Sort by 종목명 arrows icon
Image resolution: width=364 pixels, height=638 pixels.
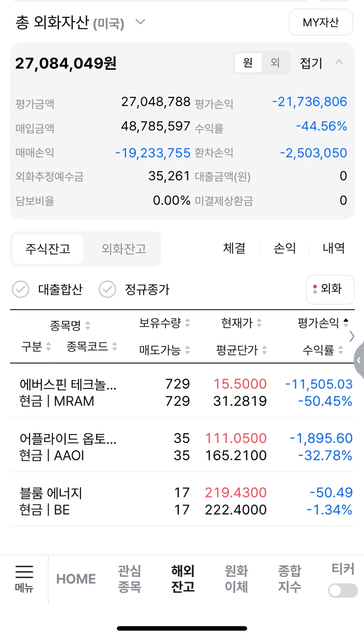point(88,326)
